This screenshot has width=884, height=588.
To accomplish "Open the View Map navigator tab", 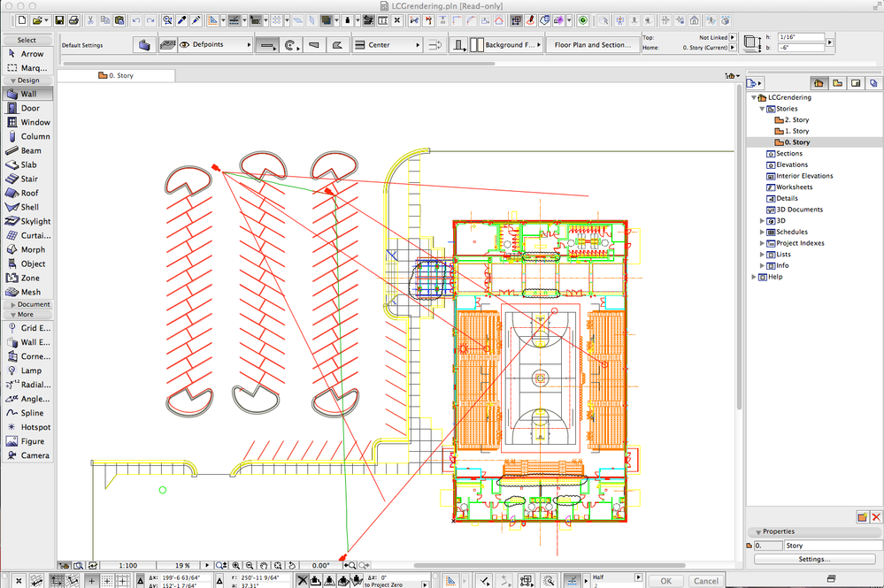I will (x=837, y=83).
